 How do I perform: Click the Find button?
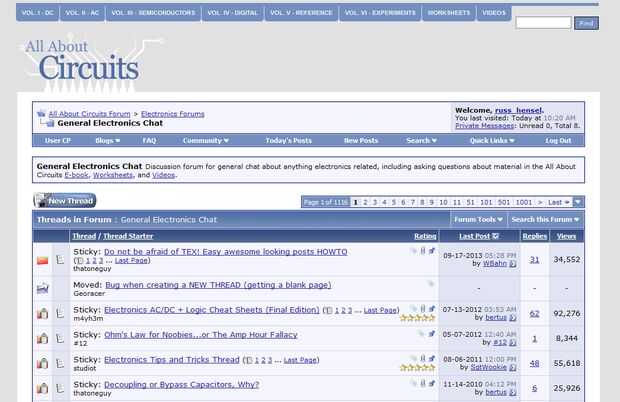pos(586,23)
